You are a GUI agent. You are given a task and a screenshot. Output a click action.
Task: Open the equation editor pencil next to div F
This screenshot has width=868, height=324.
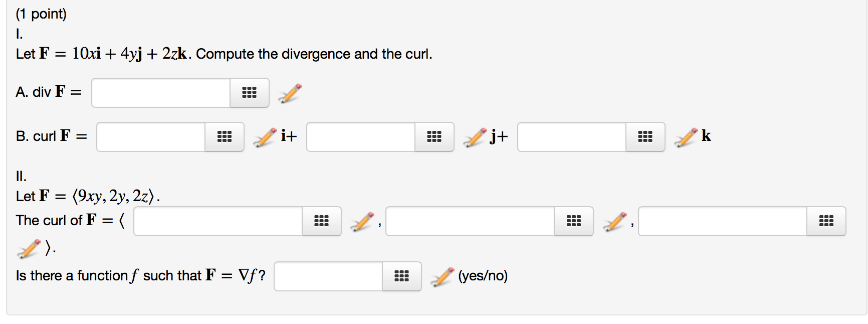[289, 93]
